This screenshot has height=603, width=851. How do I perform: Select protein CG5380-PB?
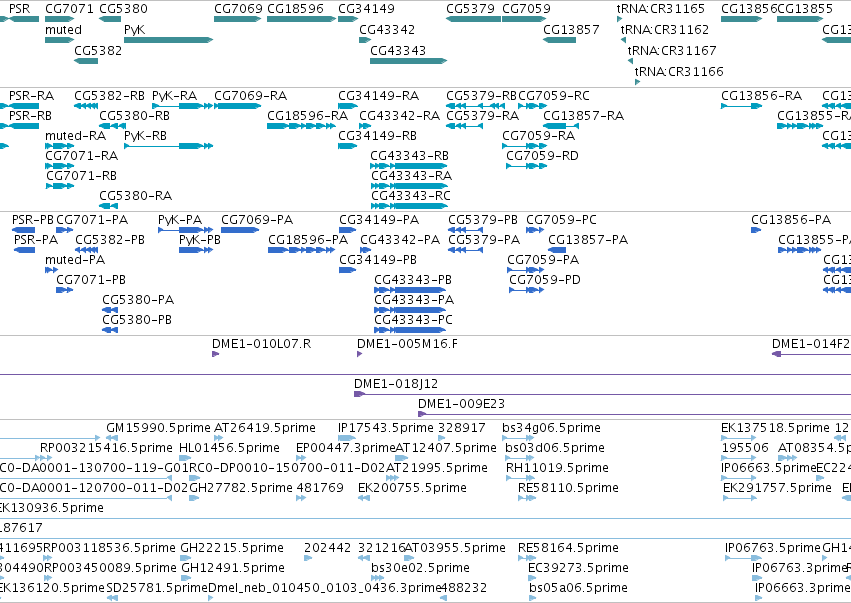click(x=110, y=329)
